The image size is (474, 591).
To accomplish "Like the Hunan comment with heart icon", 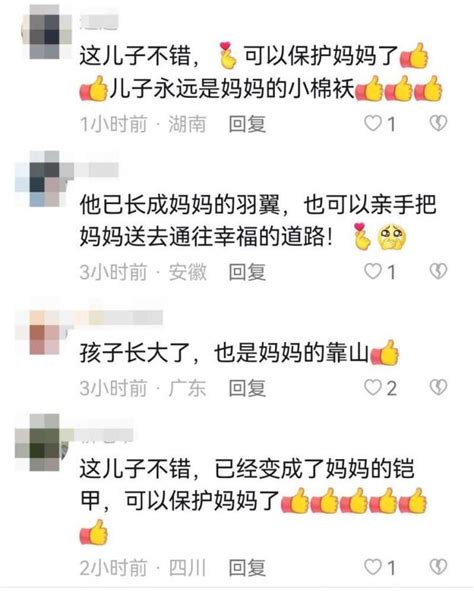I will click(373, 123).
